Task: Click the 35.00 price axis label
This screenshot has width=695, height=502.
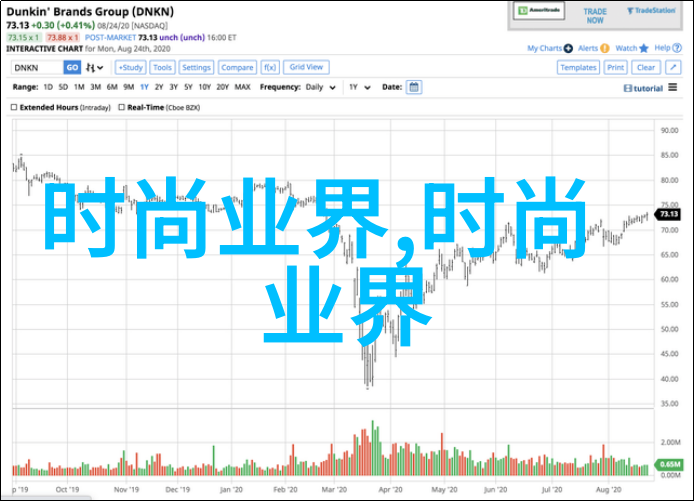Action: pos(669,404)
